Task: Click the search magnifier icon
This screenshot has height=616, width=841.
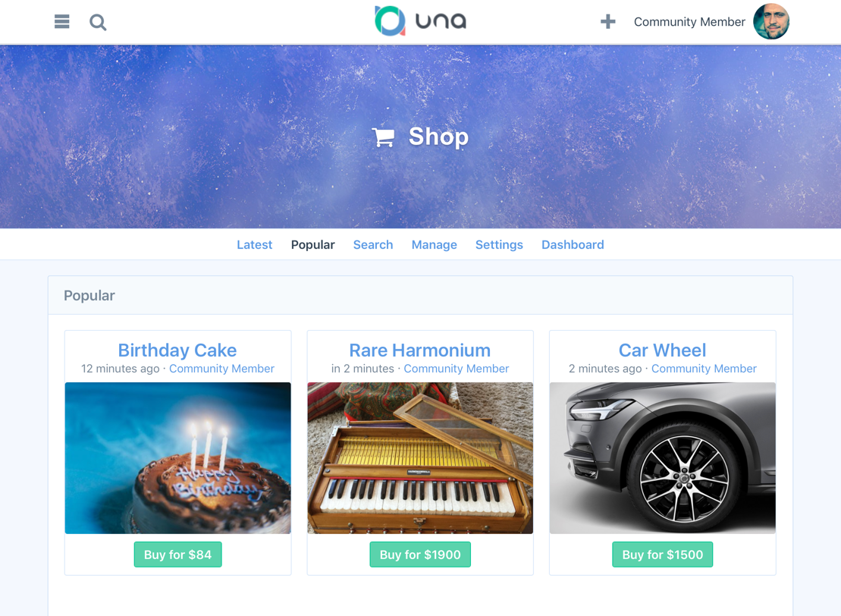Action: point(98,22)
